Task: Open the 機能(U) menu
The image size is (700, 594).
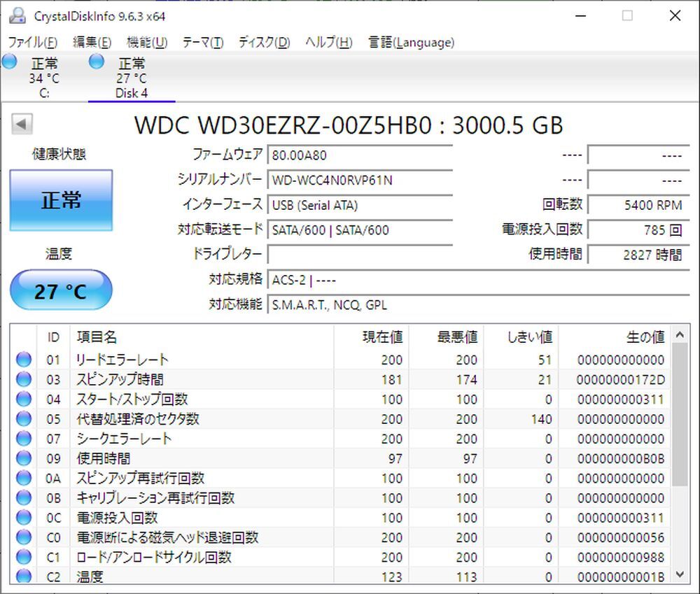Action: click(147, 43)
